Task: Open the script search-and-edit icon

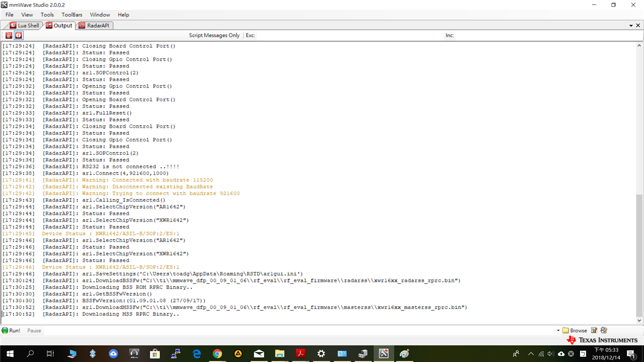Action: [x=604, y=331]
